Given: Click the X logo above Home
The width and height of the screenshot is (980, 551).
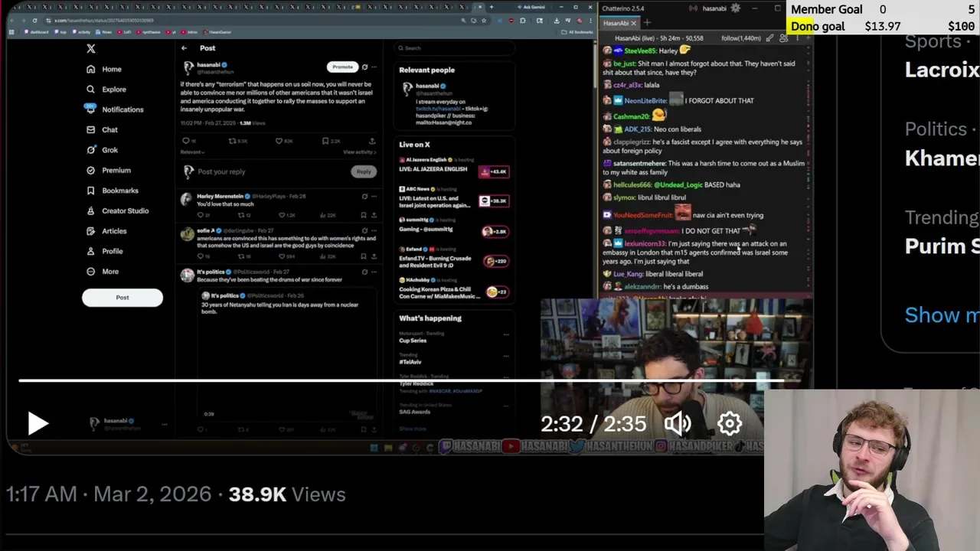Looking at the screenshot, I should 90,48.
